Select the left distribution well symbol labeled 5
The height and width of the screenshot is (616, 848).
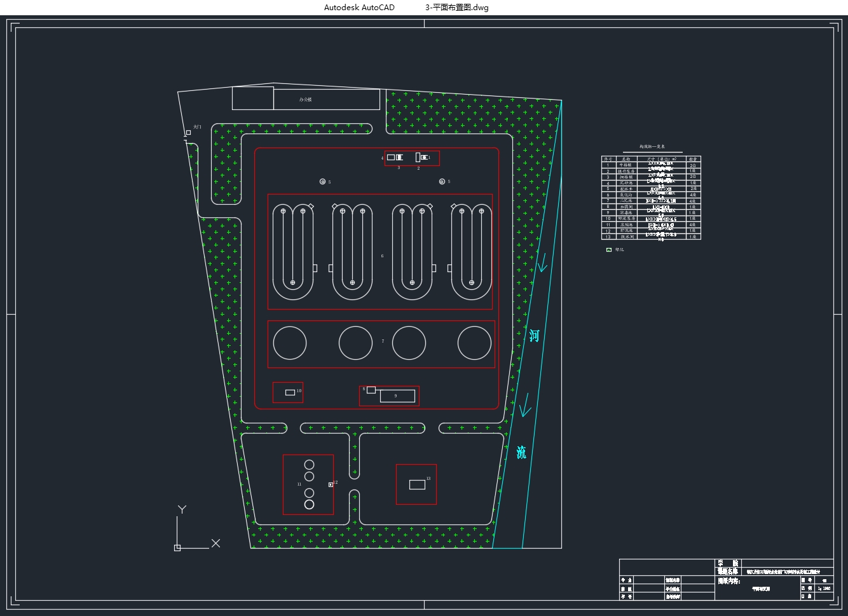(x=323, y=182)
